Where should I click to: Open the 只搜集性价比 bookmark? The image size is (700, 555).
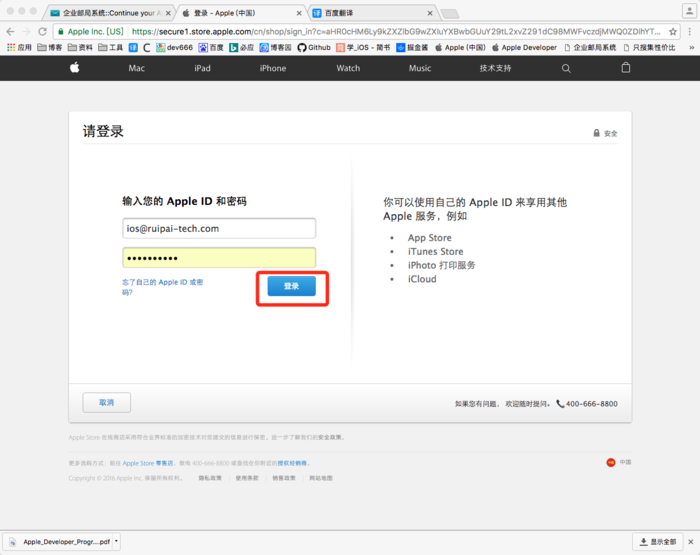[x=650, y=47]
